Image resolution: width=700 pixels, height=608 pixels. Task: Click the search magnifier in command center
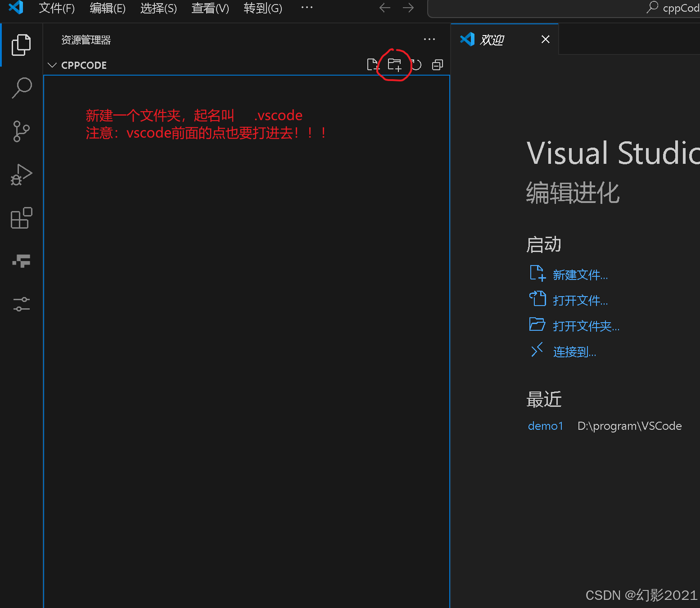tap(652, 8)
